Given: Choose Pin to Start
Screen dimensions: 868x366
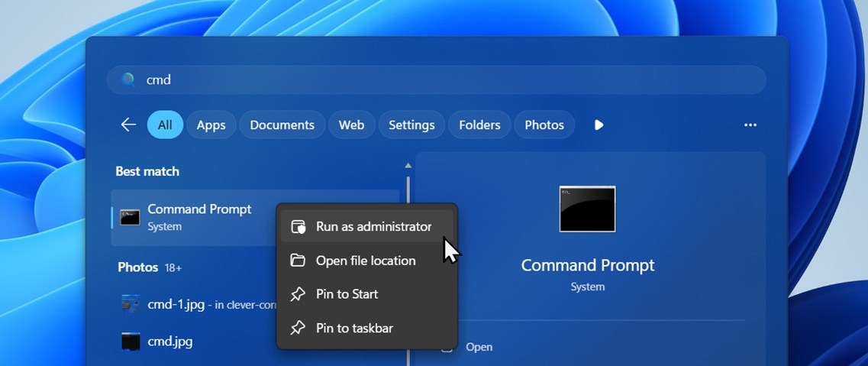Looking at the screenshot, I should coord(367,294).
